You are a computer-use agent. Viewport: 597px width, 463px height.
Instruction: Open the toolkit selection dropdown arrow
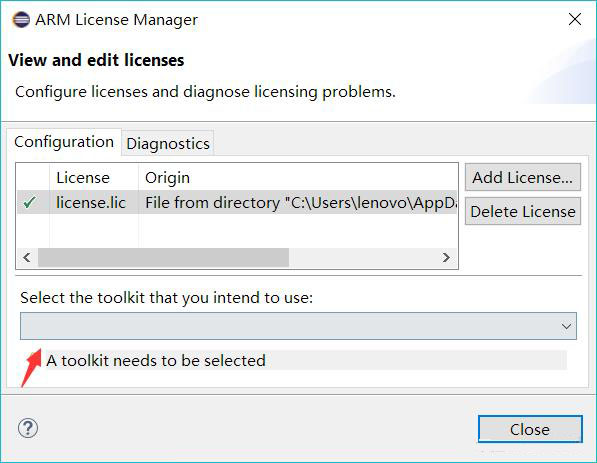(567, 326)
